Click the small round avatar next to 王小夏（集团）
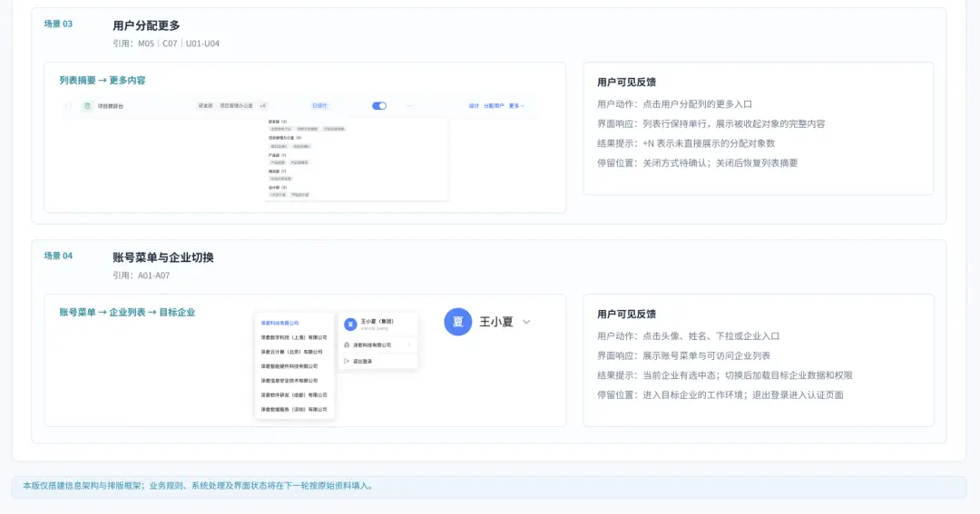Screen dimensions: 980x514 click(350, 325)
